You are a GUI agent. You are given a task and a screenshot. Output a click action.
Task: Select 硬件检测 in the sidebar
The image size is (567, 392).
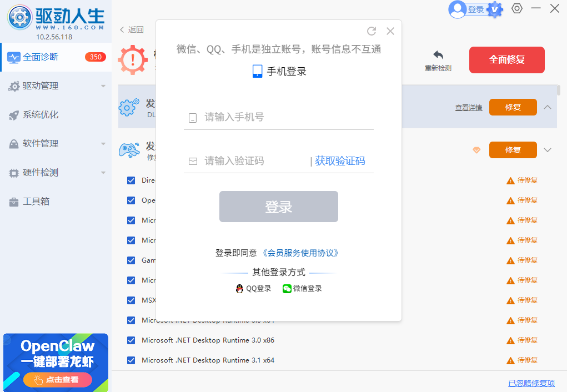point(56,173)
